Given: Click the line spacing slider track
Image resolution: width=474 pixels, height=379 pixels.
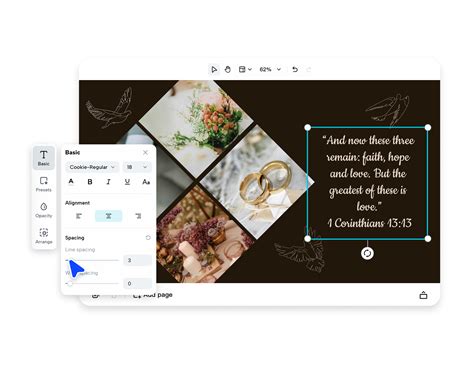Looking at the screenshot, I should [x=93, y=260].
